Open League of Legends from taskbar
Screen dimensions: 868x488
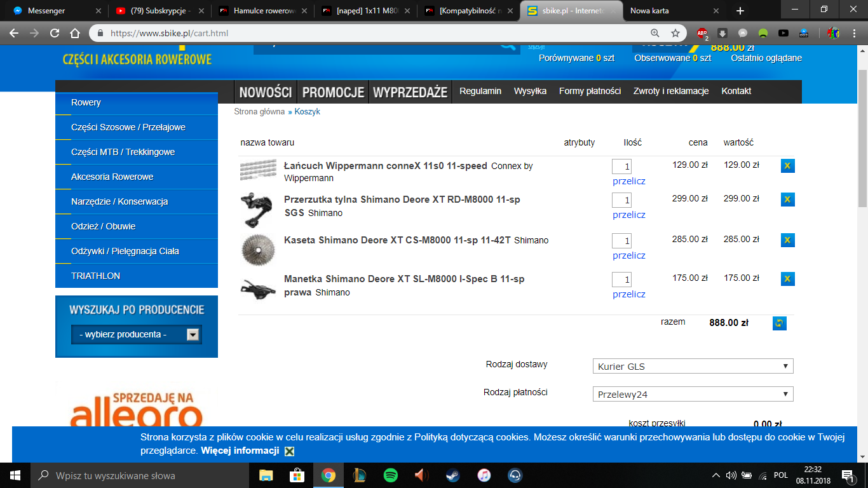click(359, 475)
